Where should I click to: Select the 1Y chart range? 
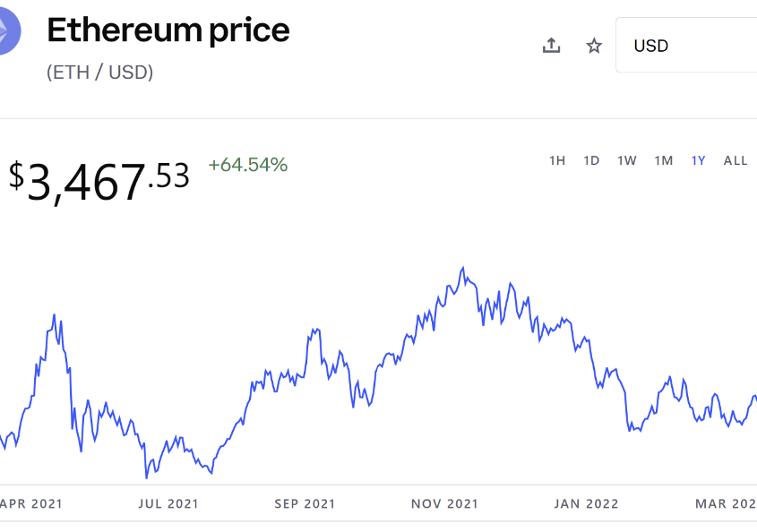(698, 160)
